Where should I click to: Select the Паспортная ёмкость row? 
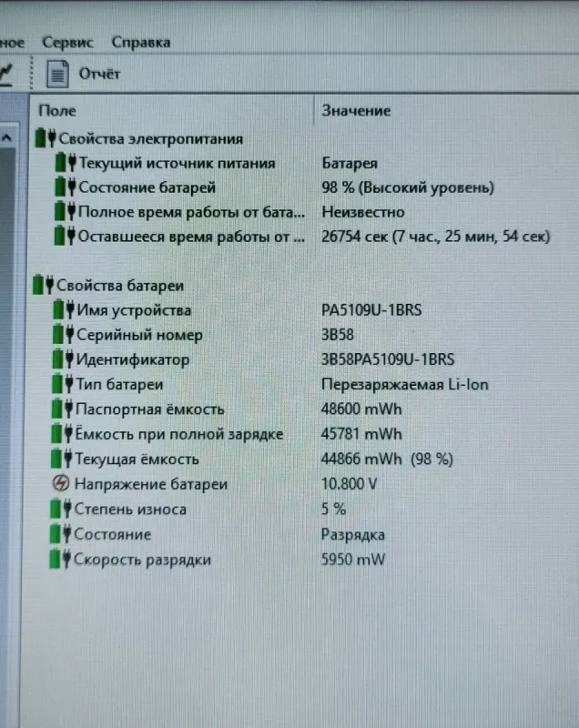[x=150, y=409]
